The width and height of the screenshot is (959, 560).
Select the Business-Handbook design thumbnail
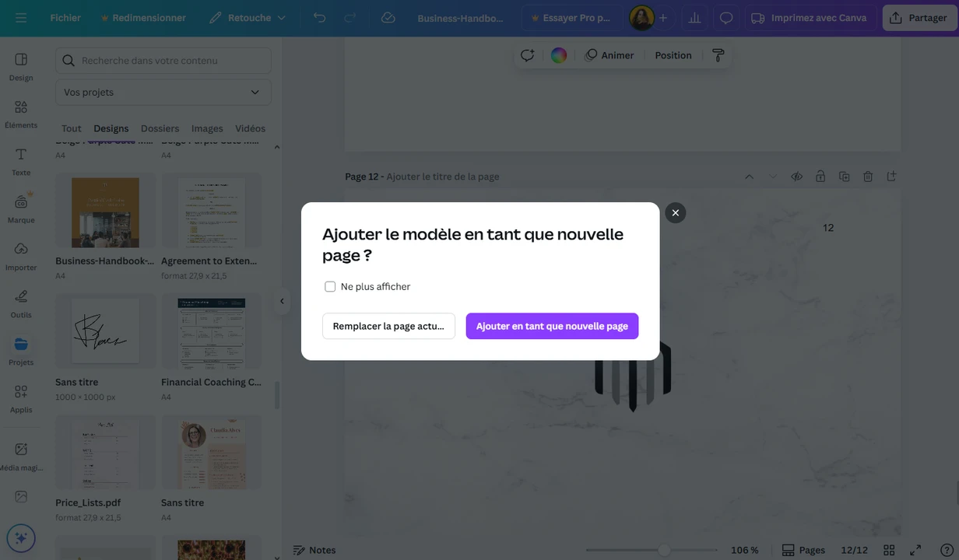pyautogui.click(x=105, y=212)
